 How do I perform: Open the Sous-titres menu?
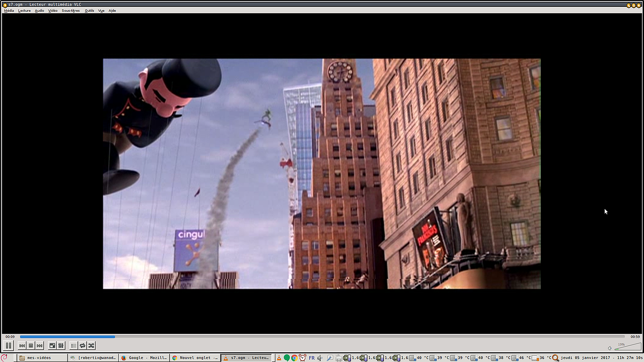[x=71, y=10]
